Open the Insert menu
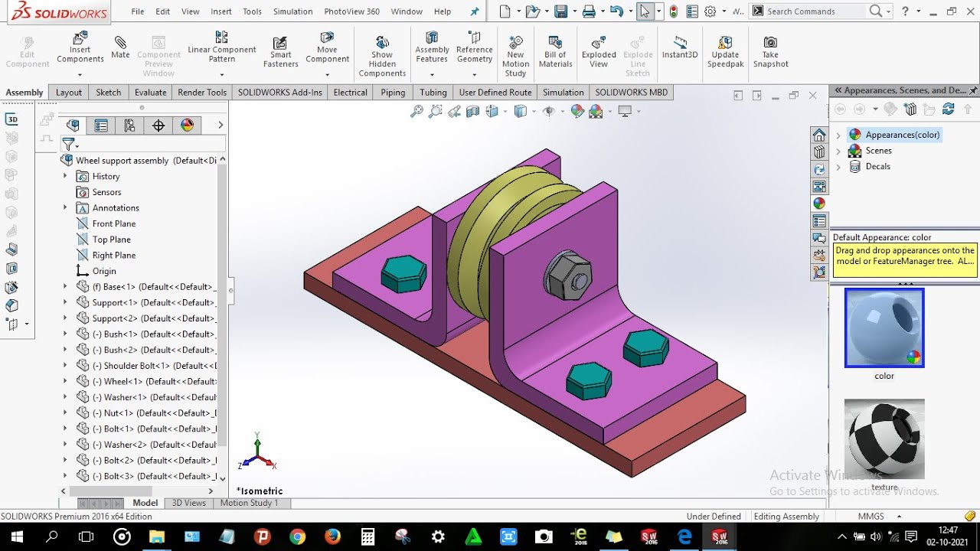Viewport: 980px width, 551px height. click(221, 11)
